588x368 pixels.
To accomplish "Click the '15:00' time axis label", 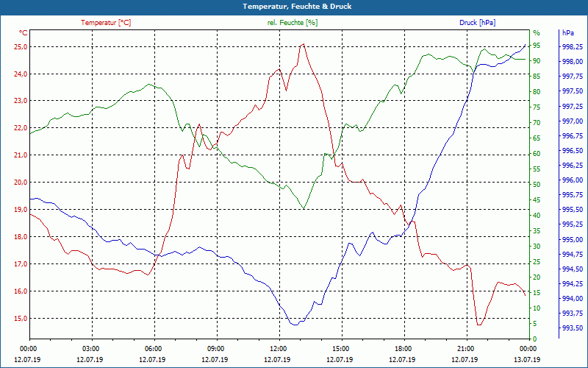I will coord(340,348).
